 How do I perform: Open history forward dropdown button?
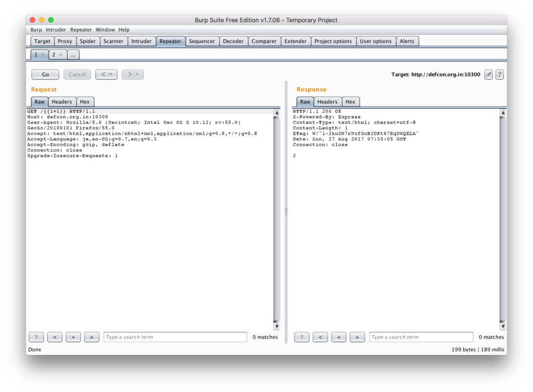tap(133, 74)
